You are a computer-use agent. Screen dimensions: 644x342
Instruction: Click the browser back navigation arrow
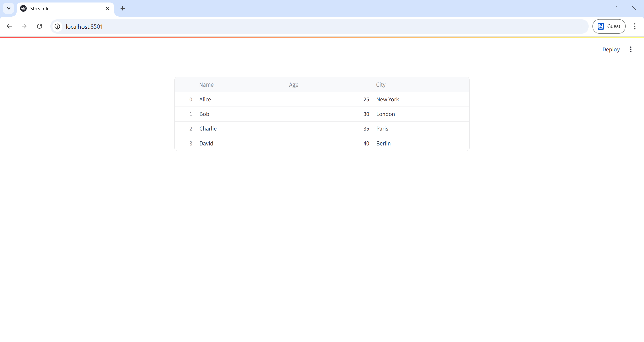(x=9, y=26)
